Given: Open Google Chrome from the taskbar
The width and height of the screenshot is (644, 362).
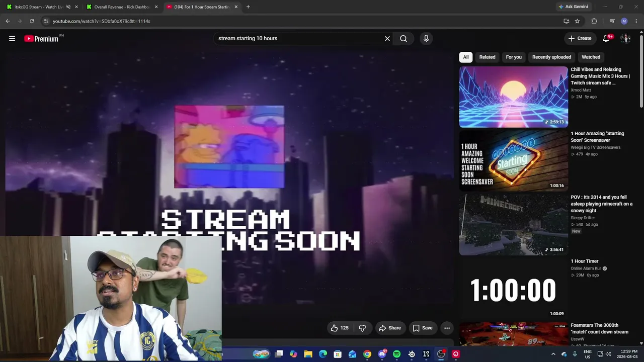Looking at the screenshot, I should pos(367,354).
